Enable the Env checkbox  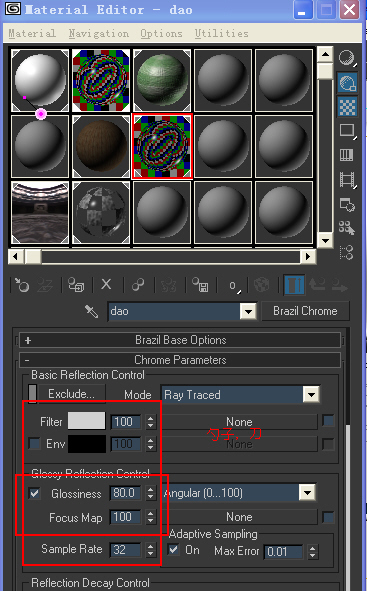(x=34, y=444)
